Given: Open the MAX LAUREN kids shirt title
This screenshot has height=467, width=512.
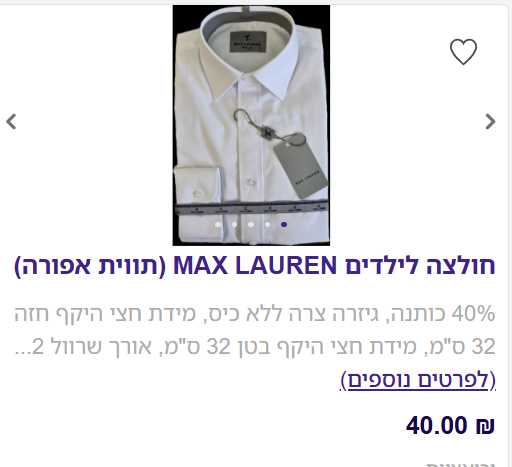Looking at the screenshot, I should pos(255,266).
